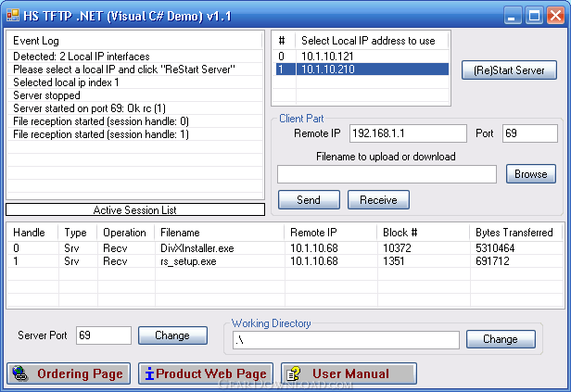
Task: Select session row rs_setup.exe
Action: 285,261
